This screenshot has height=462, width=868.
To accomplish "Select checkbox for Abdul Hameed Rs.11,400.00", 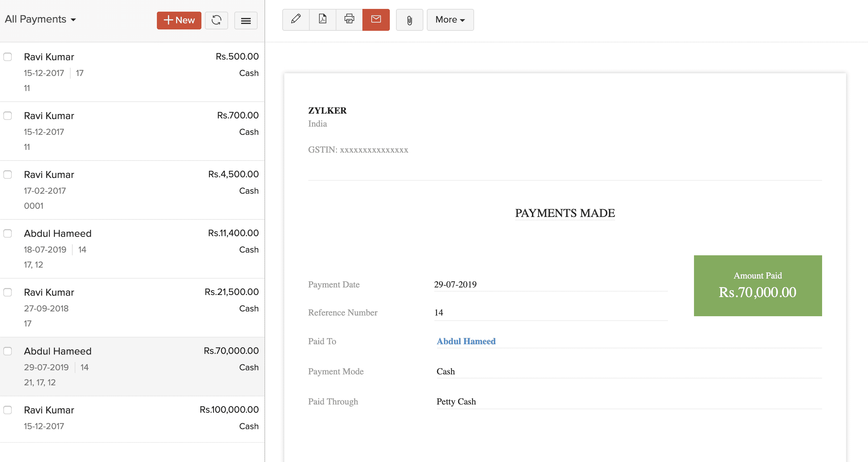I will (x=8, y=233).
